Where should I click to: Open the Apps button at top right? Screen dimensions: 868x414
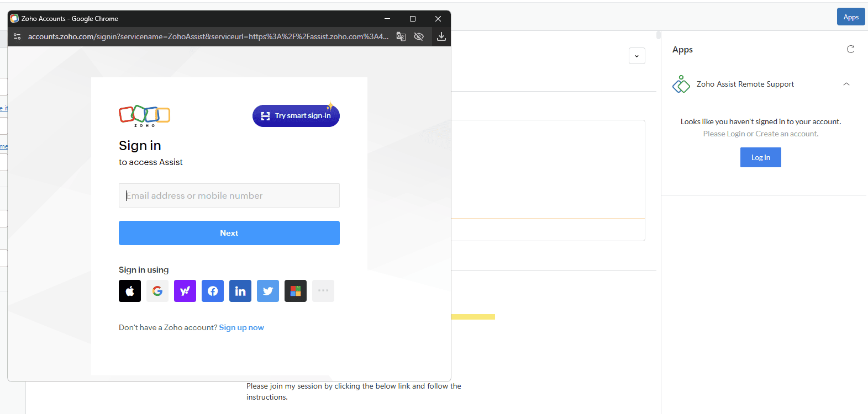(x=850, y=17)
